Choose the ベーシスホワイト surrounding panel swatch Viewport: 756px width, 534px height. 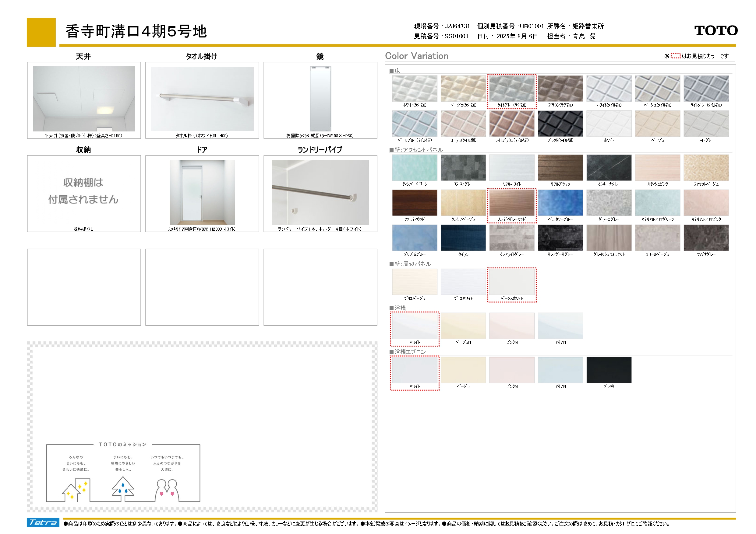click(512, 282)
